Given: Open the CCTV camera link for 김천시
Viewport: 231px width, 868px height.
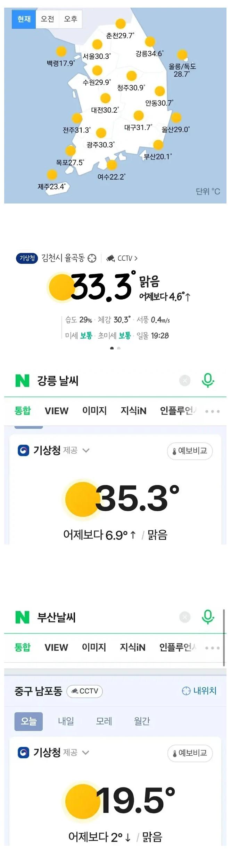Looking at the screenshot, I should click(122, 258).
